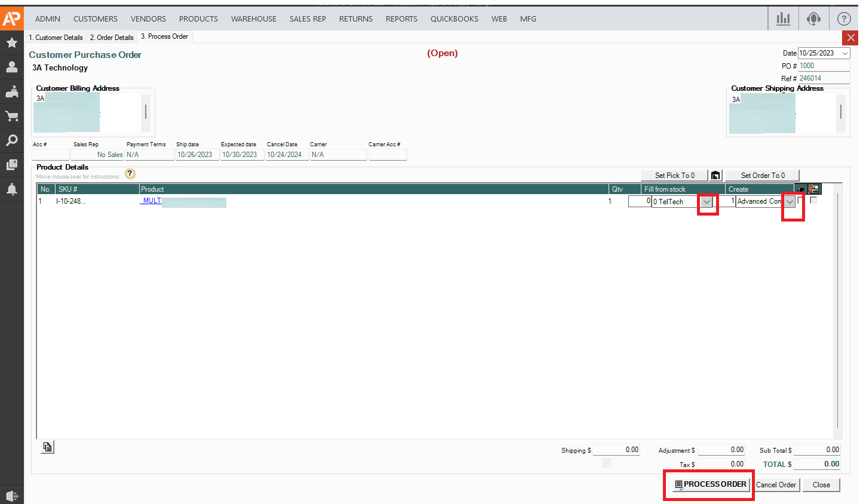860x504 pixels.
Task: Open the search magnifier in sidebar
Action: pos(11,140)
